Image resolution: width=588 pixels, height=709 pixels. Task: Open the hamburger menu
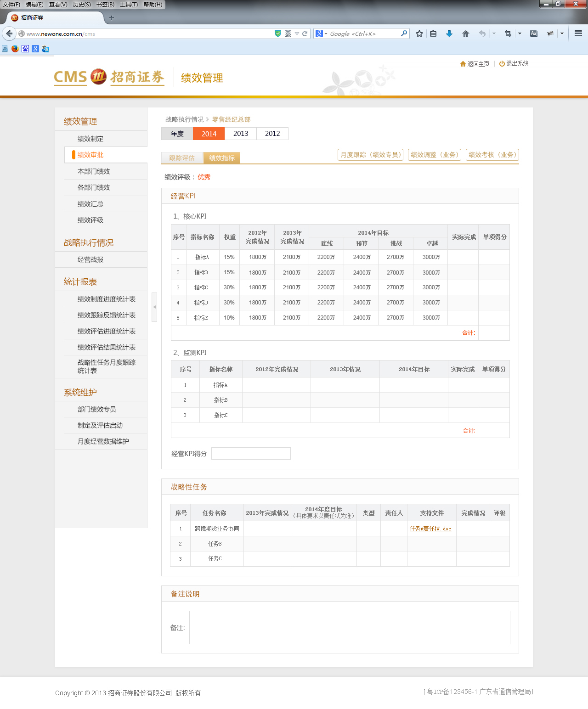577,33
